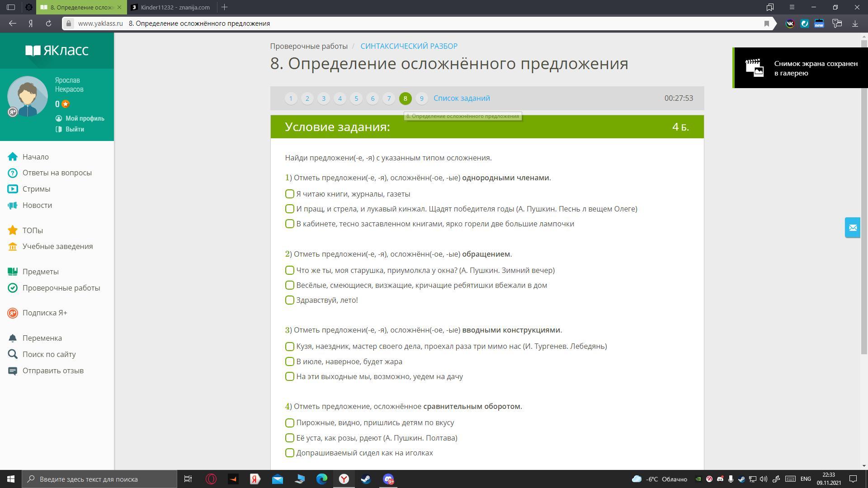
Task: Go to task number 9
Action: 421,98
